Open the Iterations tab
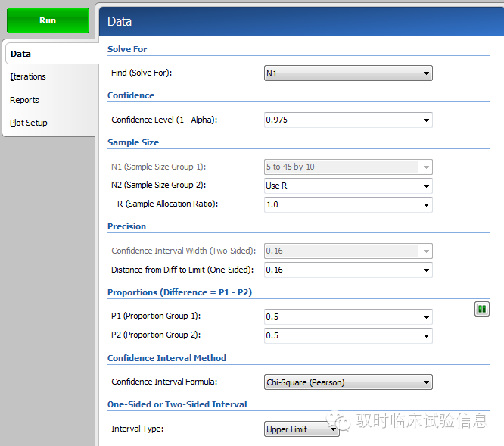The image size is (504, 446). click(28, 76)
